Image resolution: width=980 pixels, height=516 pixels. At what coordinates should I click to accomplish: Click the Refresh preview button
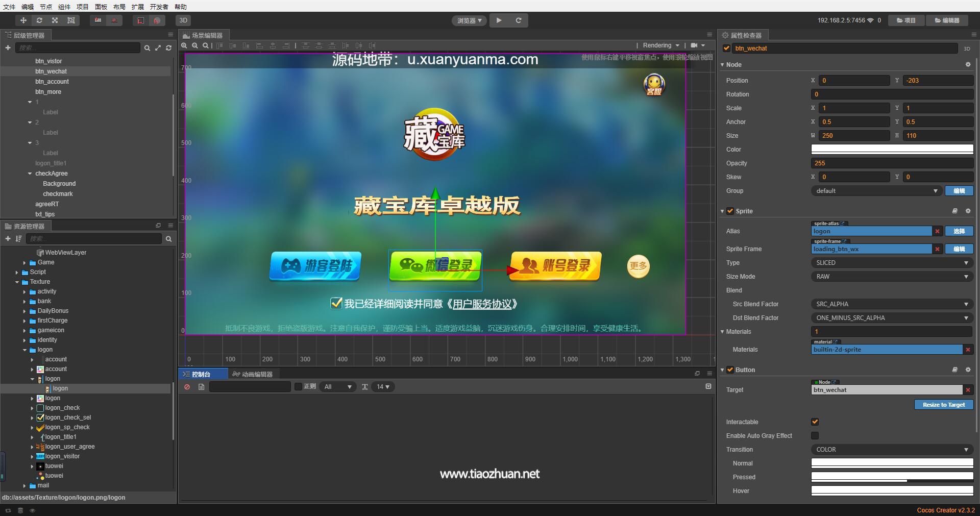(x=518, y=20)
